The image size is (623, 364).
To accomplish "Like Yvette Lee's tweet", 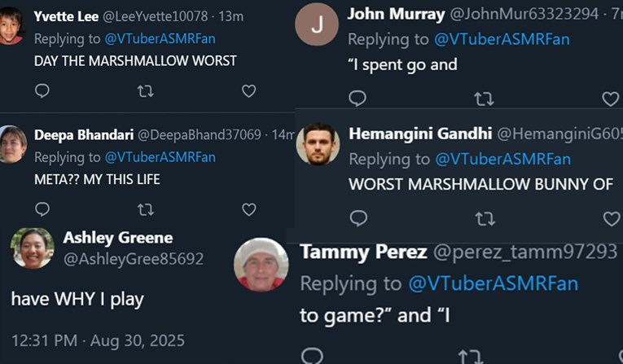I will point(249,91).
